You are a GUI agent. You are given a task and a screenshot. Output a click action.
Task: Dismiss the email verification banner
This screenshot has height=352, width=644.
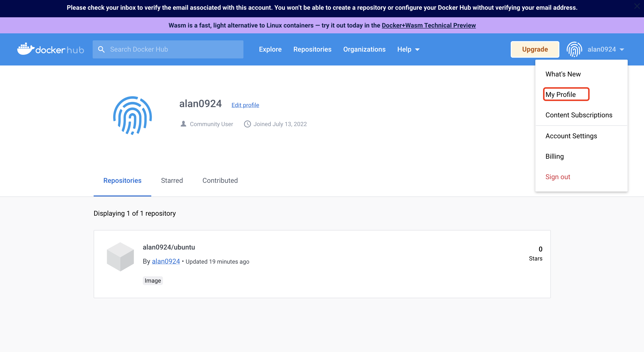point(637,7)
